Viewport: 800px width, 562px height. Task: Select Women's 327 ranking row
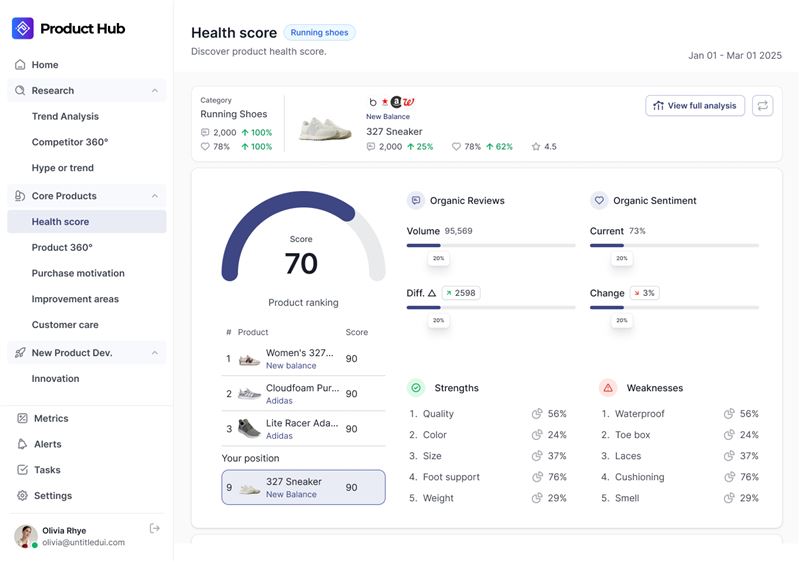(x=303, y=359)
